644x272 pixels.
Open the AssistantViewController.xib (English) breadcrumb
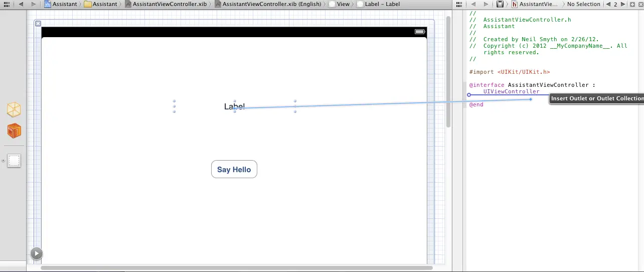(x=268, y=4)
